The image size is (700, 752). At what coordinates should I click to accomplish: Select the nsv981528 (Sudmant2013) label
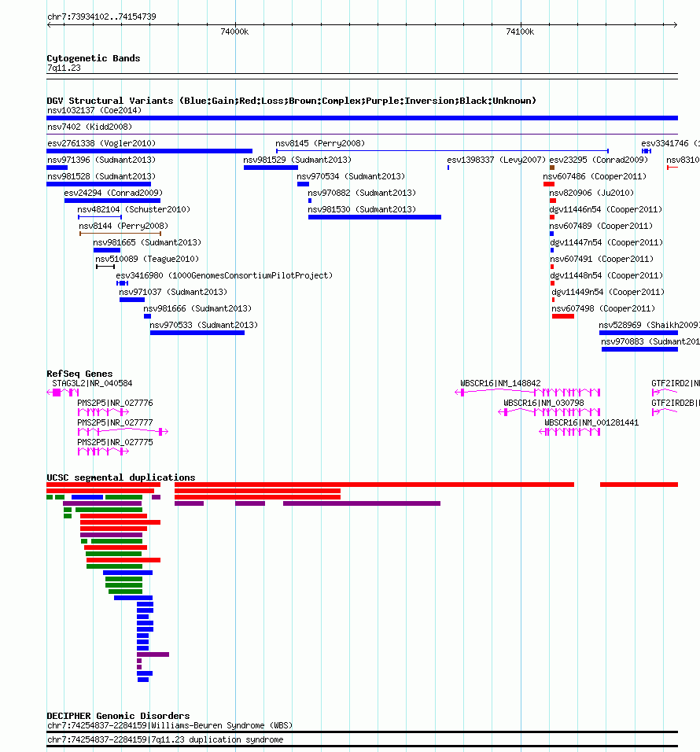[x=101, y=176]
